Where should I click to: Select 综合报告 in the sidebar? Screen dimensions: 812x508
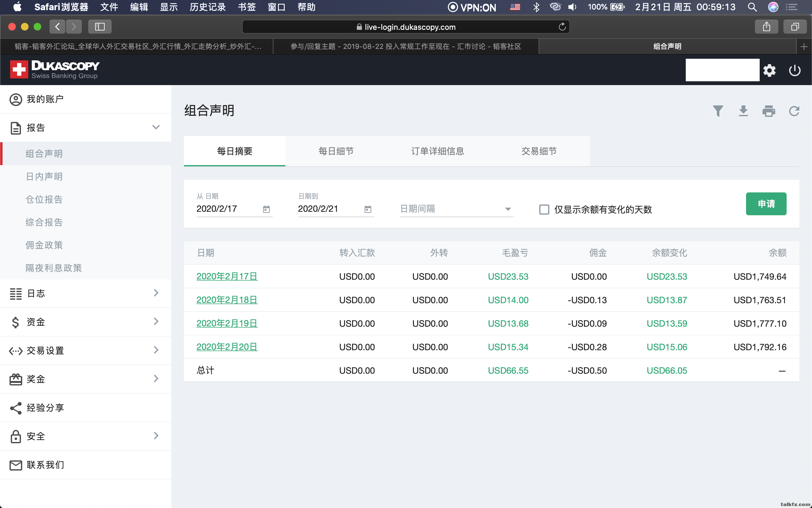click(x=86, y=222)
